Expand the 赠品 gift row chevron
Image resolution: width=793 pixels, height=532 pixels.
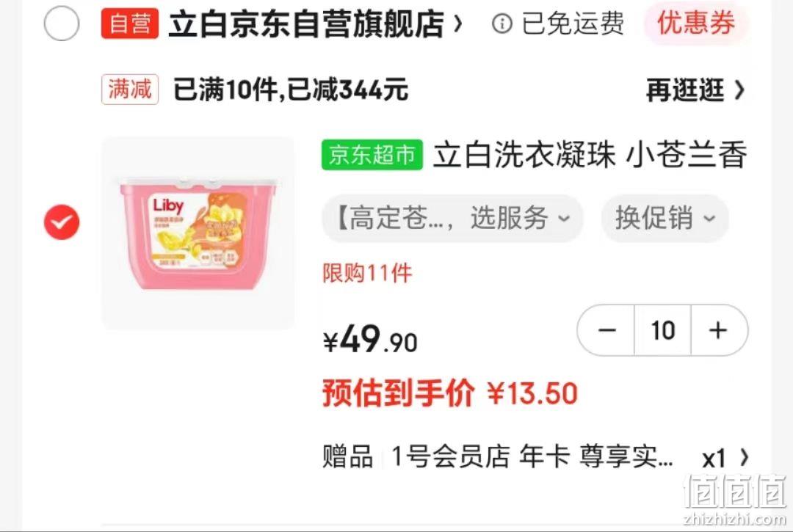[x=744, y=457]
